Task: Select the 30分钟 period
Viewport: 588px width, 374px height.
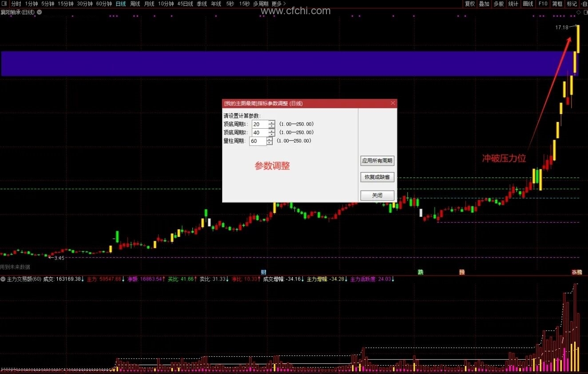Action: tap(85, 4)
